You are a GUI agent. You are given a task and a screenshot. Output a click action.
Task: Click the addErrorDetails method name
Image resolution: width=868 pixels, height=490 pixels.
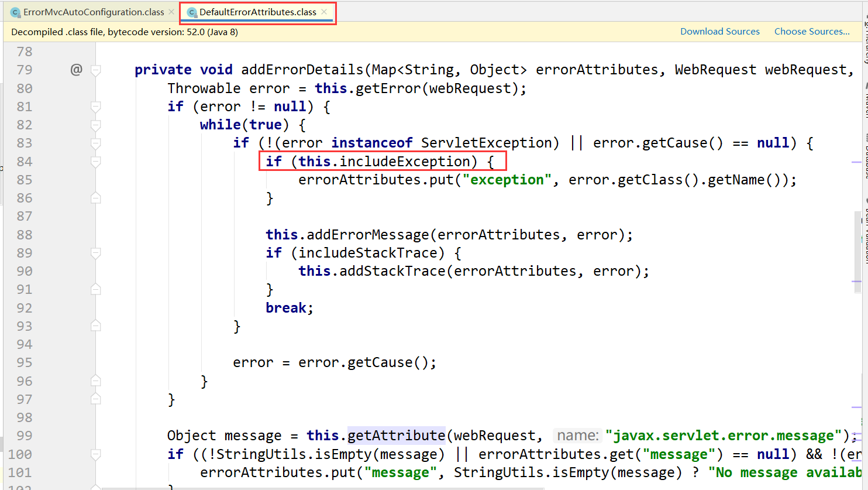(302, 70)
